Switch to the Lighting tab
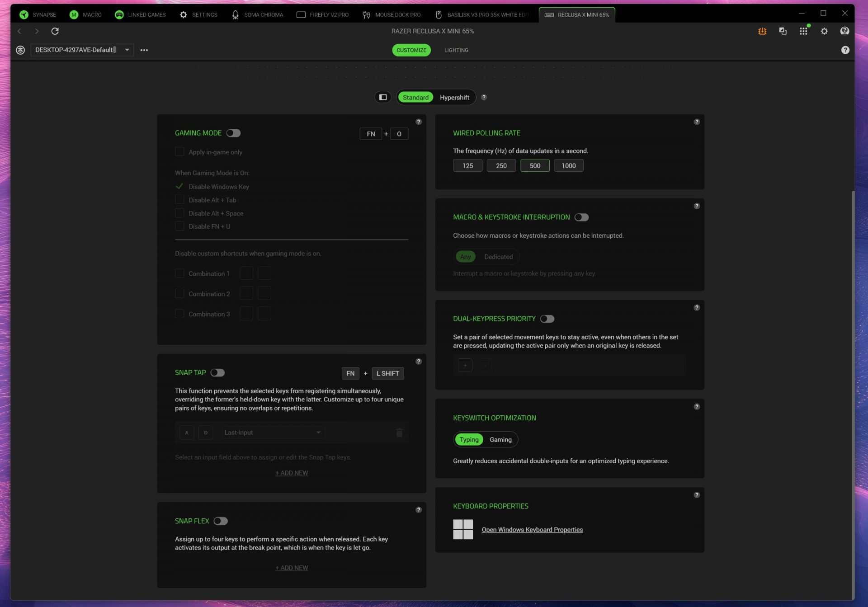 tap(456, 50)
